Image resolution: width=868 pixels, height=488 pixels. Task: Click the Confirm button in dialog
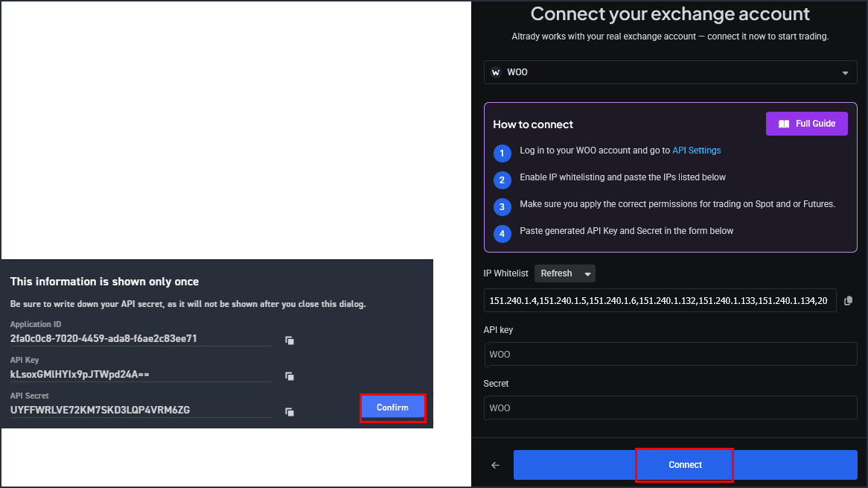[392, 408]
